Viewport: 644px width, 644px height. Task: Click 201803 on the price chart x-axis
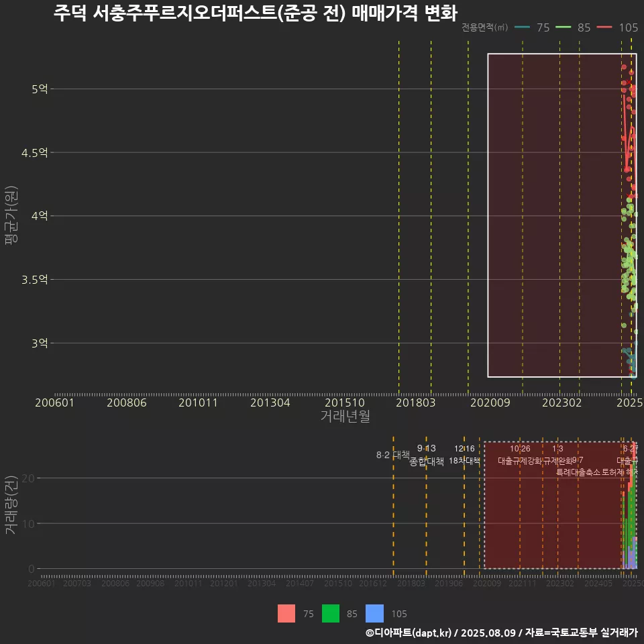(x=416, y=402)
